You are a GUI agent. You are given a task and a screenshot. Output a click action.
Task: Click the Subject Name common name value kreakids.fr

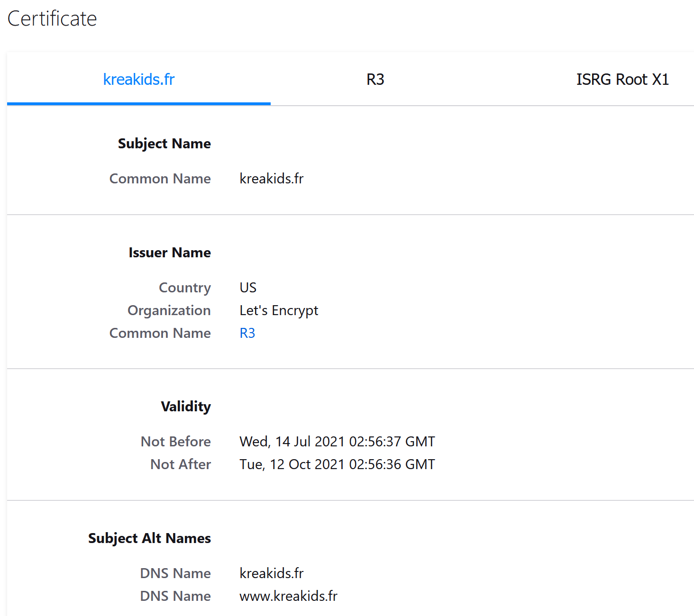[271, 179]
